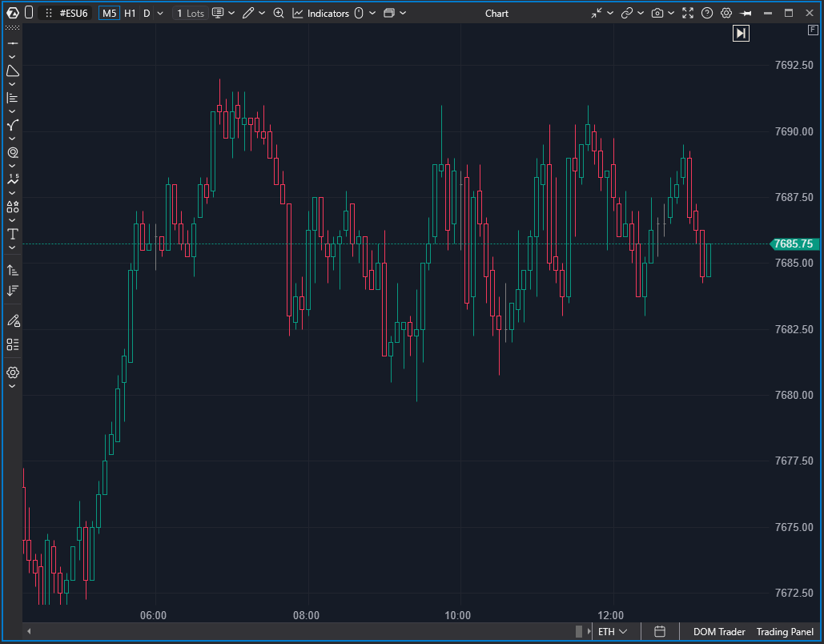Click the zoom-in magnifier icon
824x644 pixels.
(279, 13)
